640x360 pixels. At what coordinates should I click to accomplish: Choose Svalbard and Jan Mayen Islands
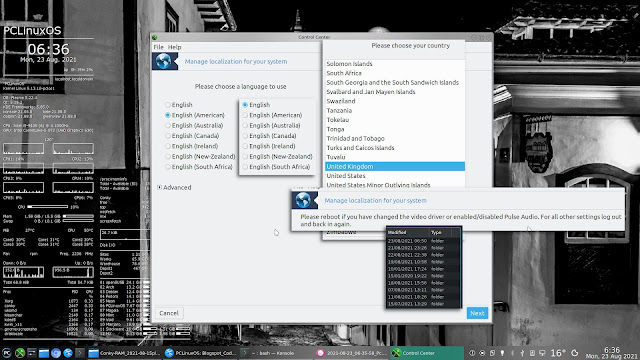click(x=395, y=92)
